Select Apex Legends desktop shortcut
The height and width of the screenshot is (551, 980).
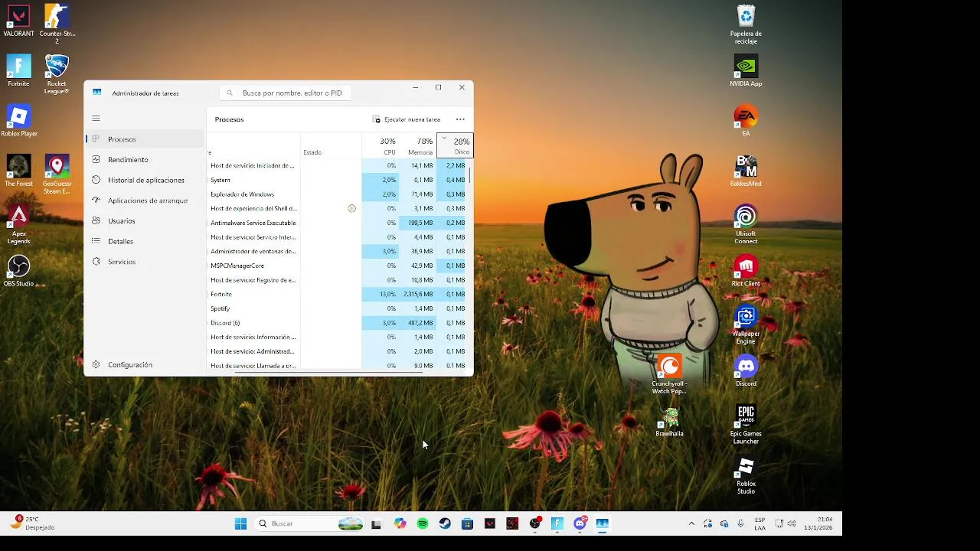18,224
